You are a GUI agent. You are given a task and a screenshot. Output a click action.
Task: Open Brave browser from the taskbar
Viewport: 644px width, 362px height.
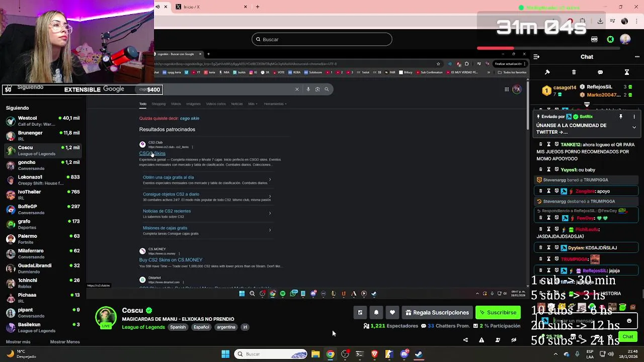point(374,354)
